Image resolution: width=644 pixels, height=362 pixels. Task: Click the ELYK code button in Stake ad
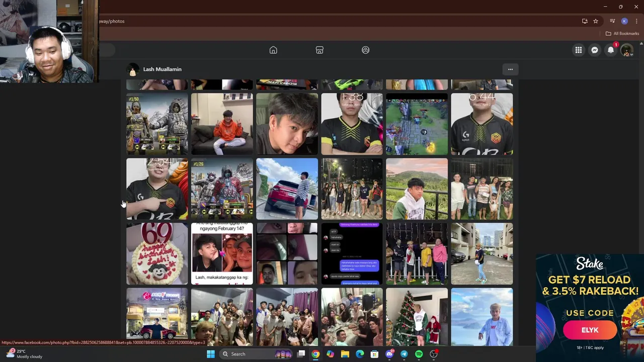coord(590,330)
